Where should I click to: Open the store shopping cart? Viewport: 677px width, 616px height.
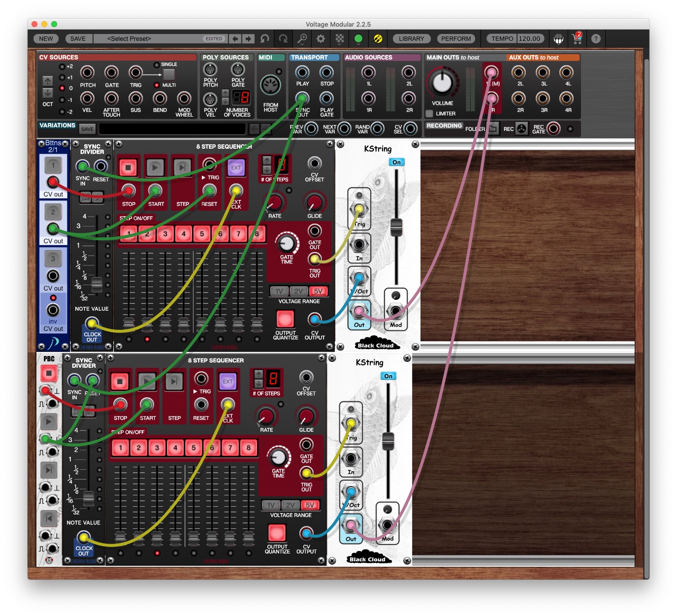[577, 38]
